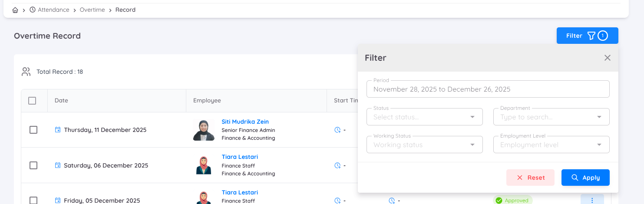Screen dimensions: 644x204
Task: Click the funnel Filter button
Action: 587,36
